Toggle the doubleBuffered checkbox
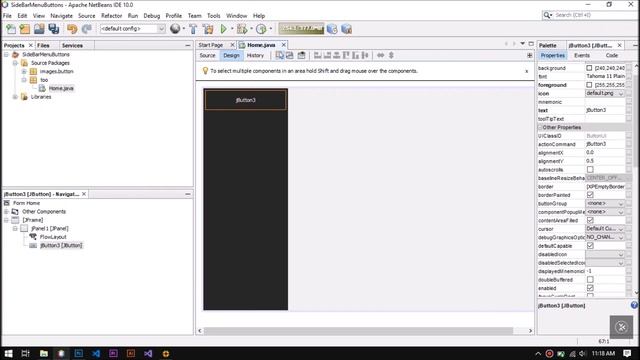 590,280
